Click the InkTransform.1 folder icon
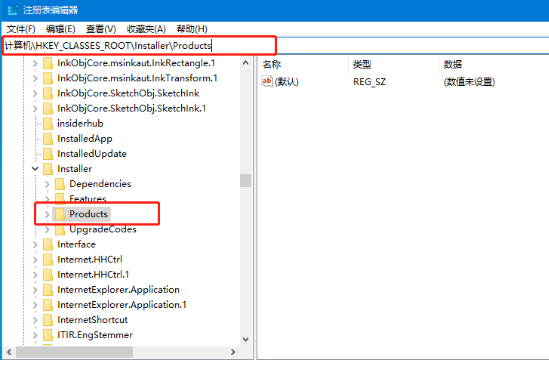This screenshot has height=366, width=549. click(48, 78)
